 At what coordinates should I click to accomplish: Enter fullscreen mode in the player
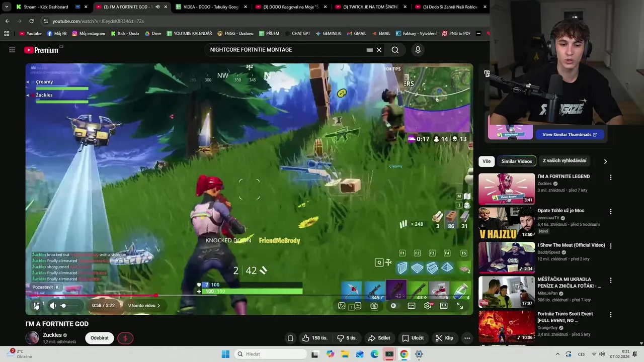460,305
